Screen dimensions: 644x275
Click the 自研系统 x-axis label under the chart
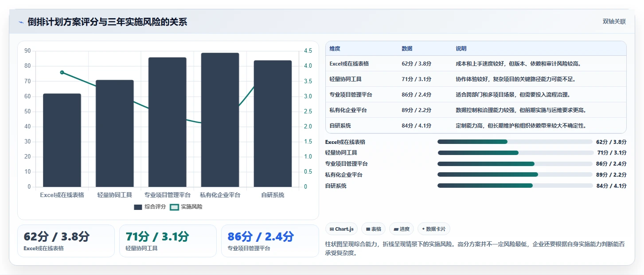pyautogui.click(x=273, y=195)
